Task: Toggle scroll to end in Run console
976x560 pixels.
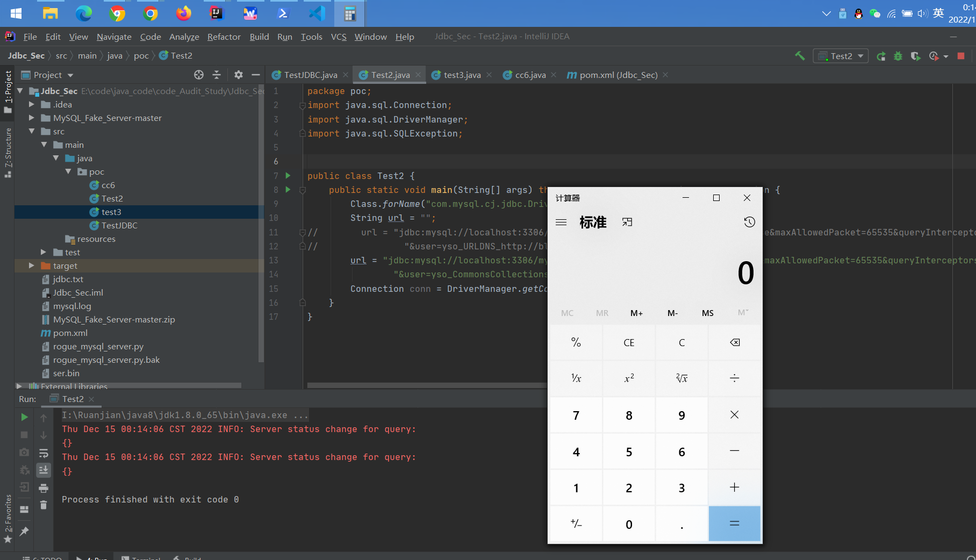Action: tap(44, 470)
